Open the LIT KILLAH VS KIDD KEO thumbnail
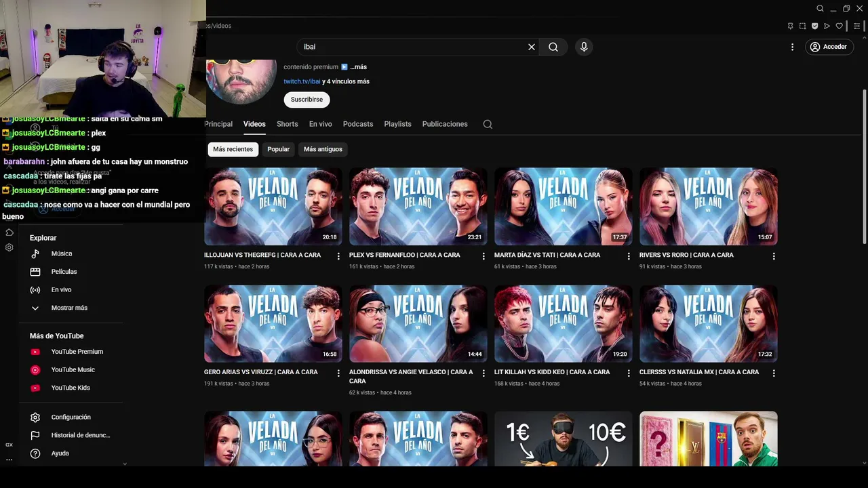Image resolution: width=868 pixels, height=488 pixels. [564, 324]
